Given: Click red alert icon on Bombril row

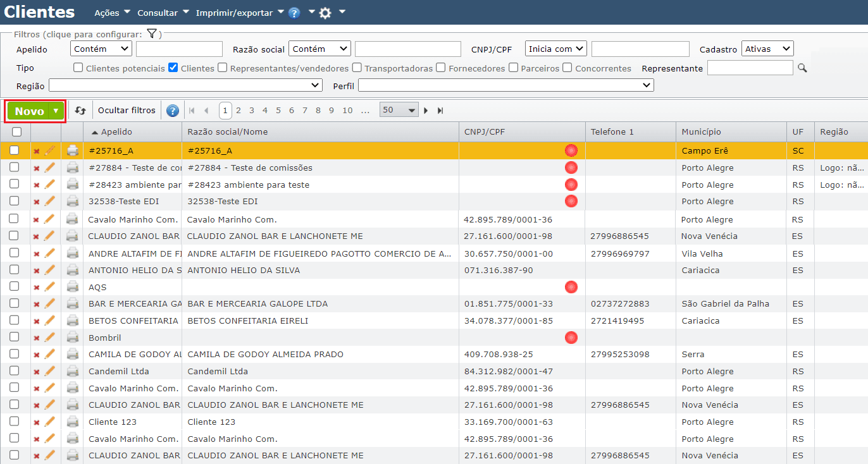Looking at the screenshot, I should coord(571,338).
